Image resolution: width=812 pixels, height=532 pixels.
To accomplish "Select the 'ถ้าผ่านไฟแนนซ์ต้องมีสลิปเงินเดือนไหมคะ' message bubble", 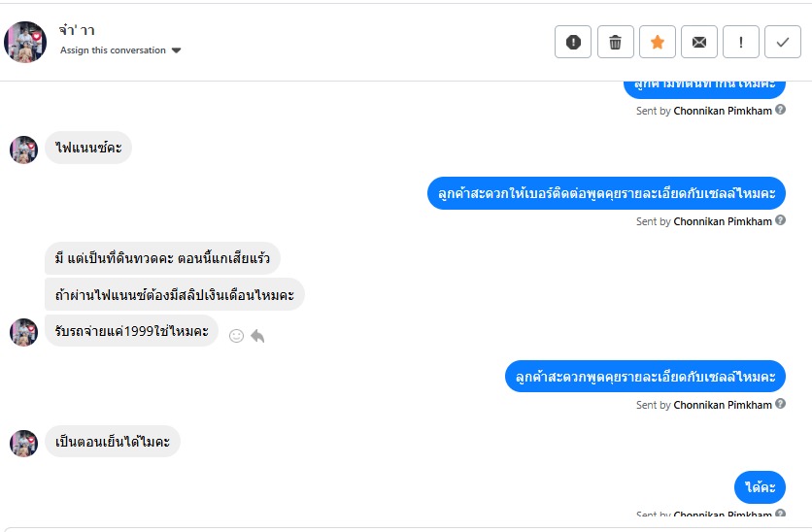I will coord(175,294).
